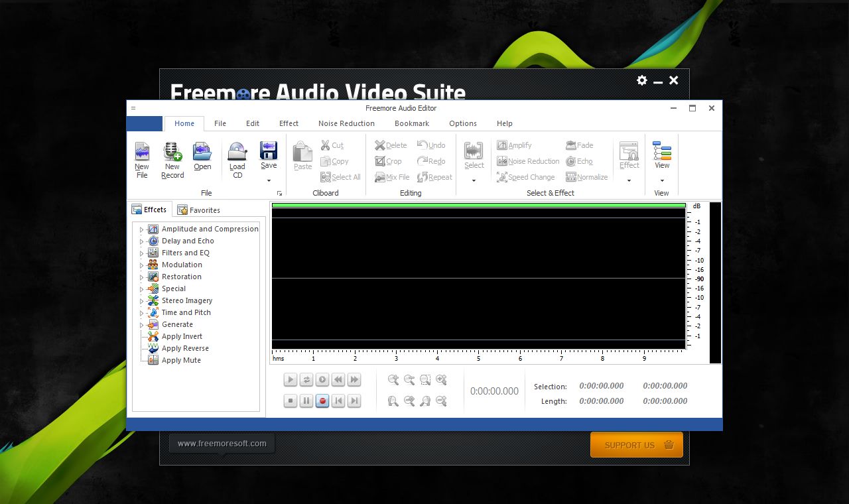Expand the Filters and EQ node
849x504 pixels.
(141, 253)
